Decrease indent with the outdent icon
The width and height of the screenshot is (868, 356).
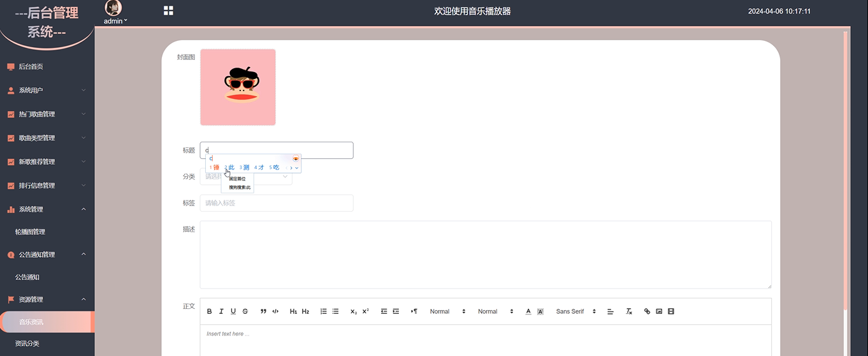[384, 311]
